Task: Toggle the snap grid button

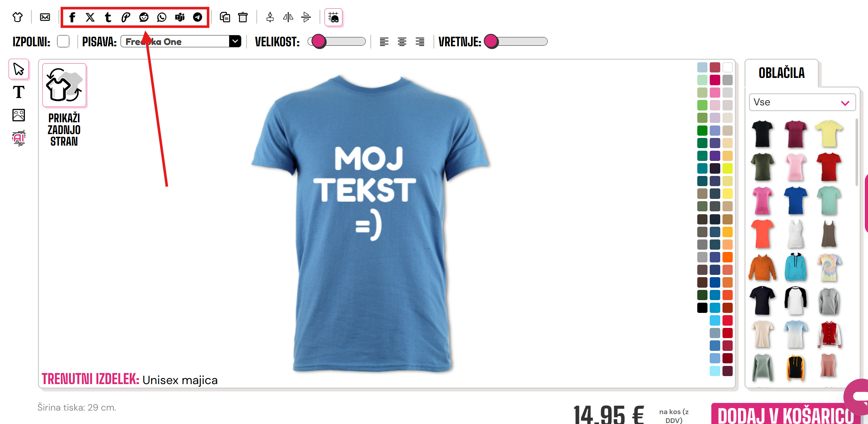Action: coord(333,17)
